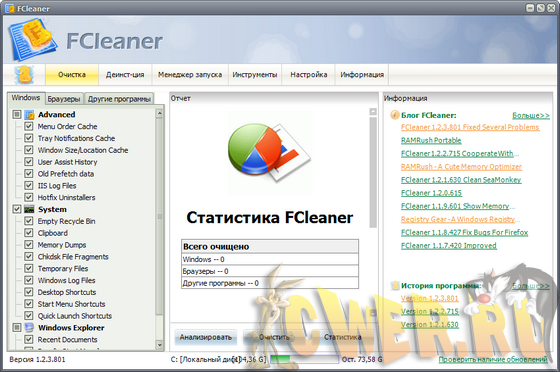Open FCleaner 1.1.9.601 Show Memory link
560x372 pixels.
[x=458, y=206]
